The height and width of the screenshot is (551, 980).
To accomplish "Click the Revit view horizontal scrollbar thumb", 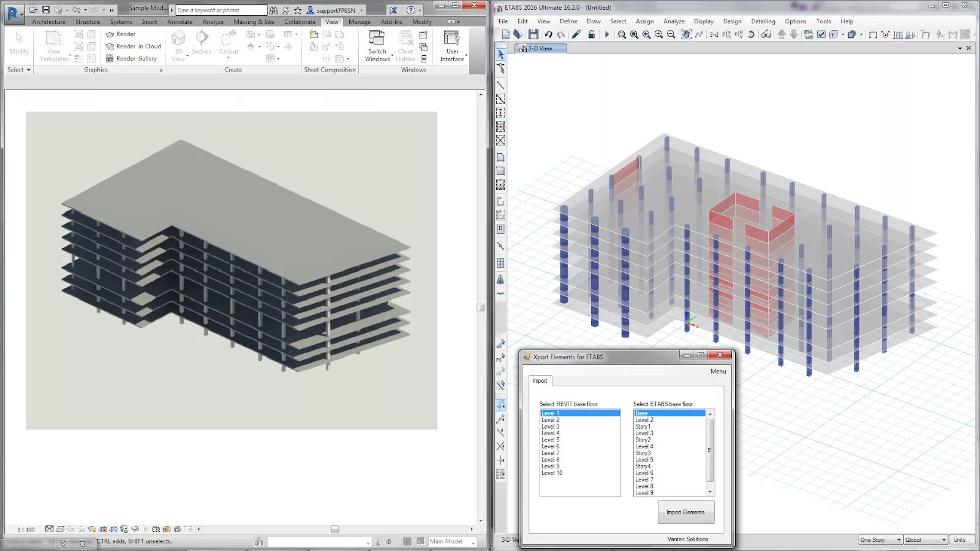I will click(334, 530).
